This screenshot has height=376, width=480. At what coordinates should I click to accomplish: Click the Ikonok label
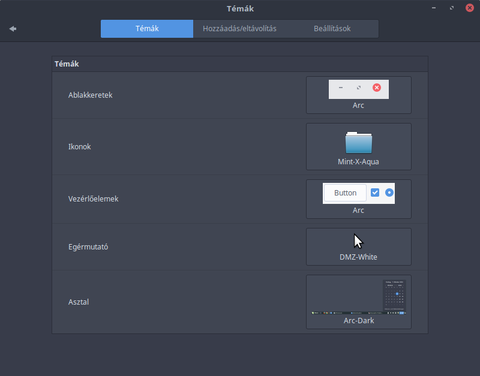click(x=79, y=147)
